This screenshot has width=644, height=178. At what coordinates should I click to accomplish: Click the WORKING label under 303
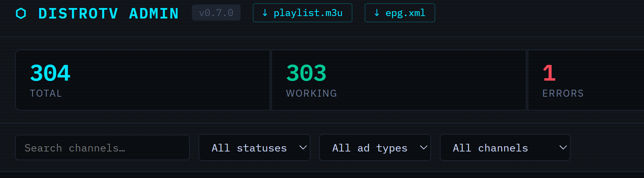312,94
